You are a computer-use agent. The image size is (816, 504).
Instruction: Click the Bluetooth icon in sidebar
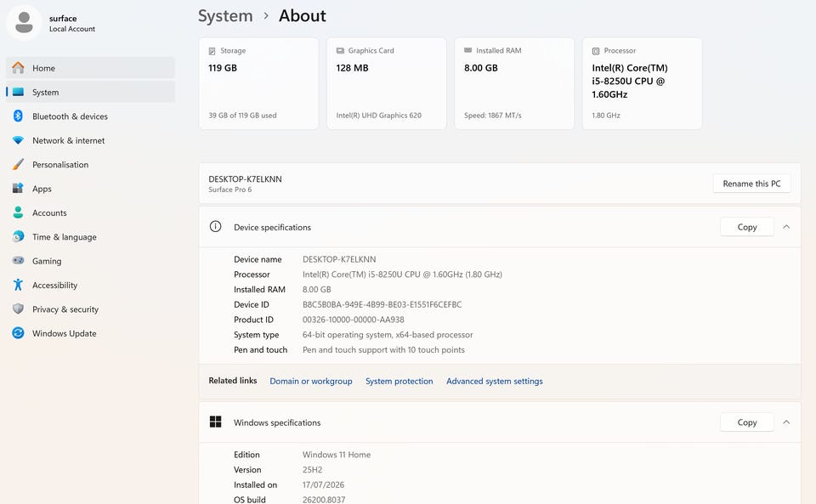click(18, 116)
